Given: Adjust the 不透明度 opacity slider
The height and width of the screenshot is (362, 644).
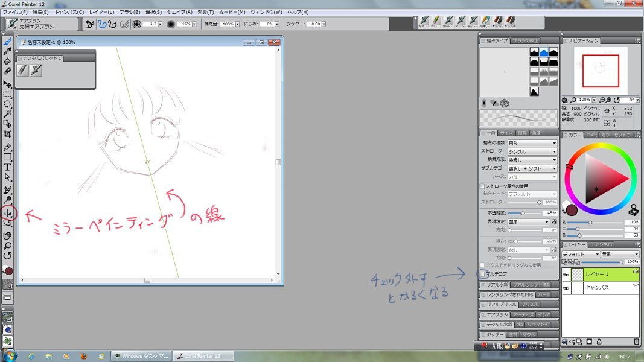Looking at the screenshot, I should tap(523, 213).
